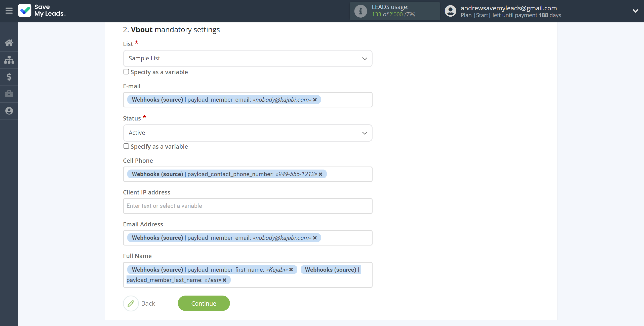Open briefcase icon in sidebar
644x326 pixels.
[9, 94]
